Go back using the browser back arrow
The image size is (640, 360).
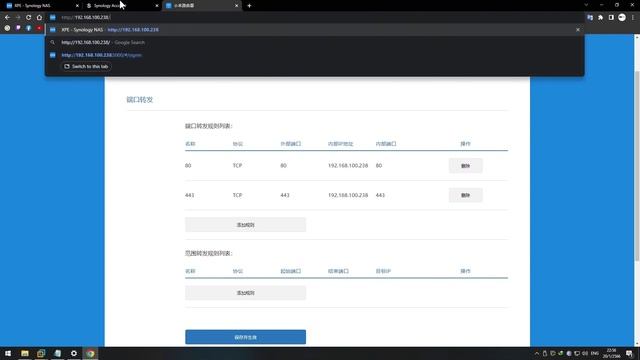point(7,17)
